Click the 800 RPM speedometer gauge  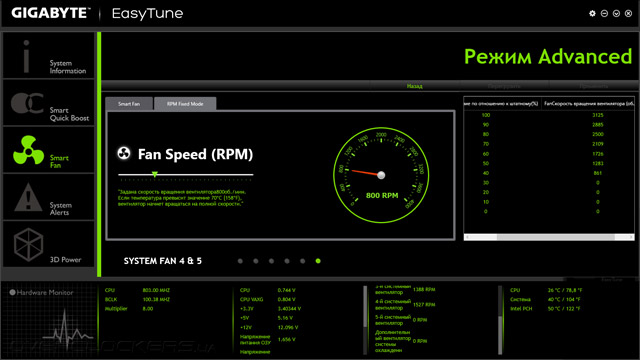381,175
